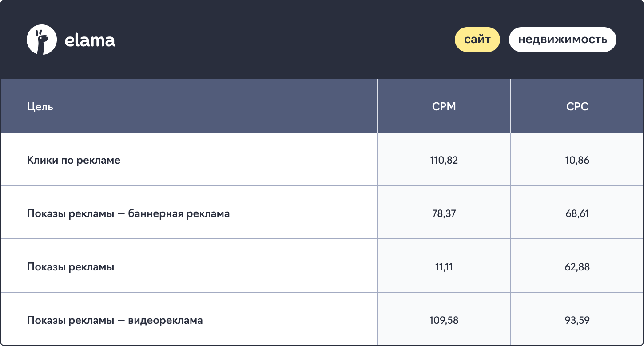Click CPM value 109,58

coord(444,320)
